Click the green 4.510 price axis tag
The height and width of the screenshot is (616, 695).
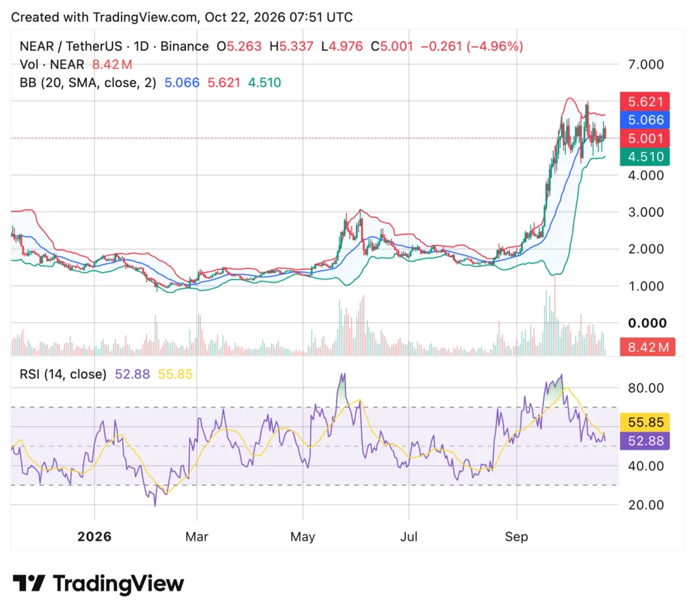point(645,157)
